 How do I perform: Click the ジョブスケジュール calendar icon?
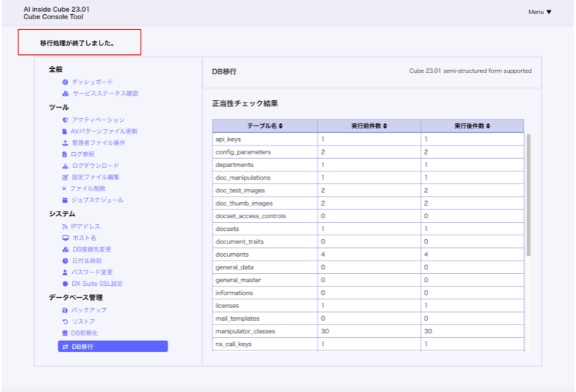click(x=65, y=200)
